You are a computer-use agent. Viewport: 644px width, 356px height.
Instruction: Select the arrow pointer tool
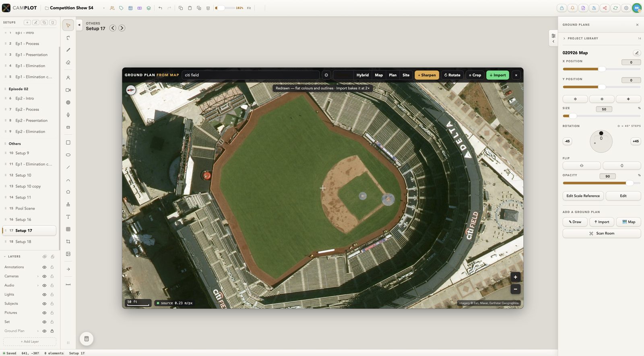tap(68, 25)
